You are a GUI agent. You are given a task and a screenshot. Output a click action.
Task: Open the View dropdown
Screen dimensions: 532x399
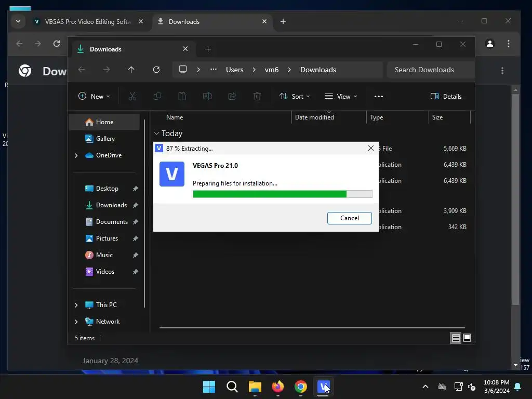click(341, 96)
